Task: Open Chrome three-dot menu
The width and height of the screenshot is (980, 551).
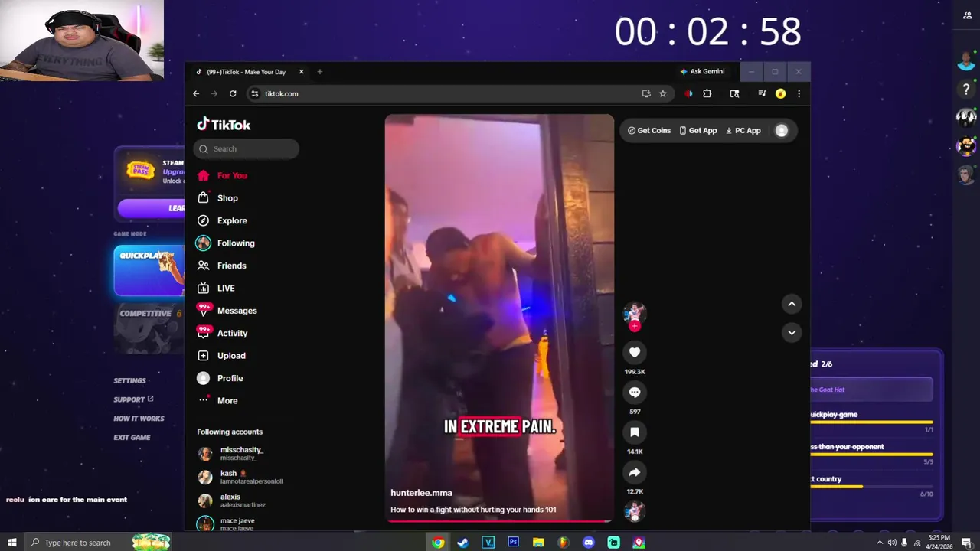Action: click(x=799, y=93)
